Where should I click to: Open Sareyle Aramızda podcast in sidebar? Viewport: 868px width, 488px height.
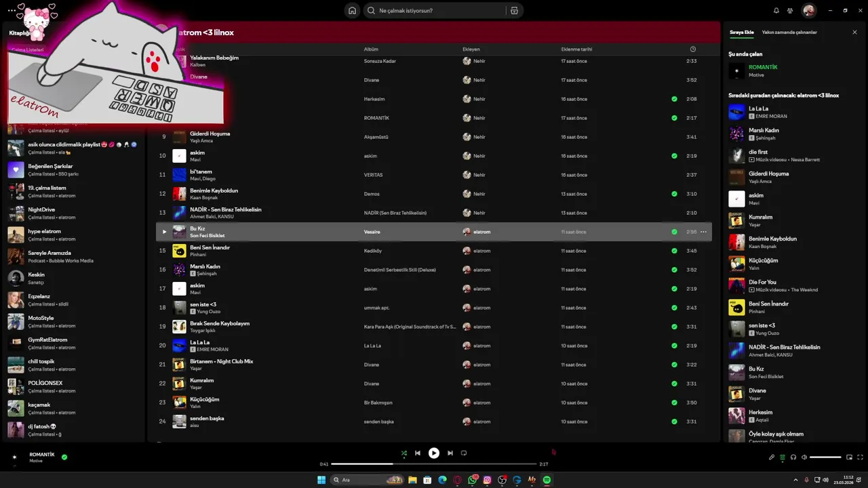point(75,256)
